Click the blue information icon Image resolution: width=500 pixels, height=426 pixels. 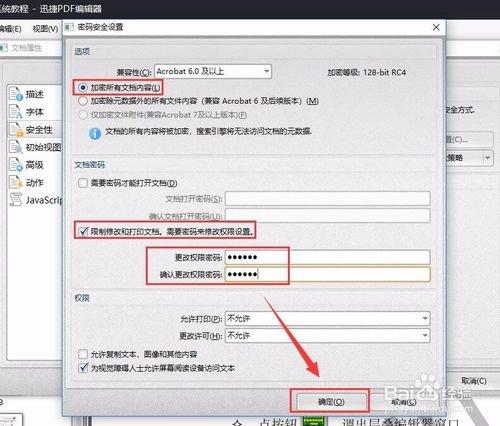tap(95, 133)
